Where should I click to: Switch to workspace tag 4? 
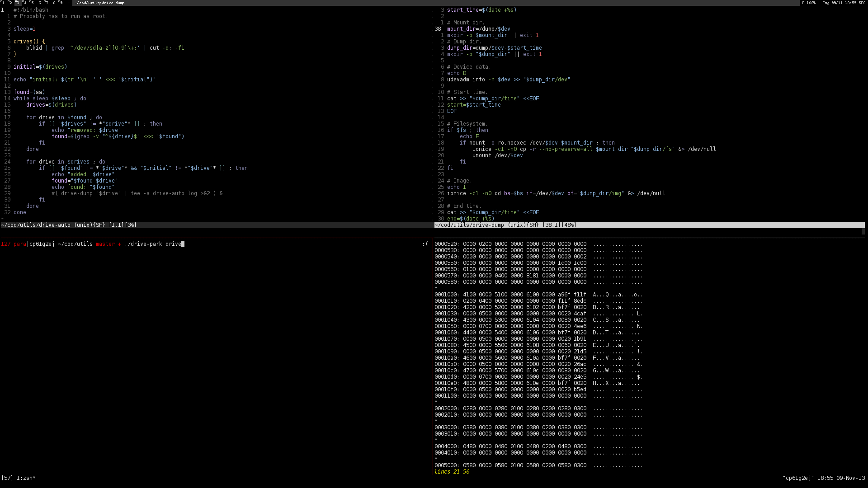point(24,3)
